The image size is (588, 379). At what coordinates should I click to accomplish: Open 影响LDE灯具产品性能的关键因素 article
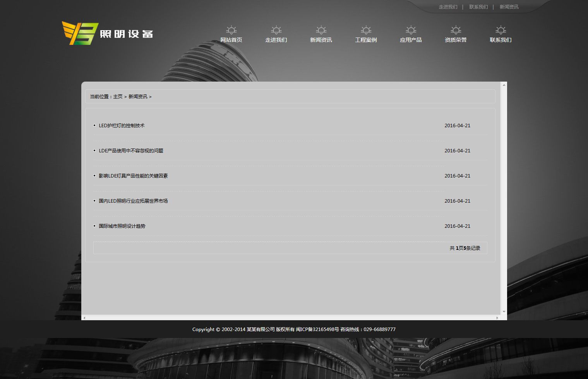133,176
